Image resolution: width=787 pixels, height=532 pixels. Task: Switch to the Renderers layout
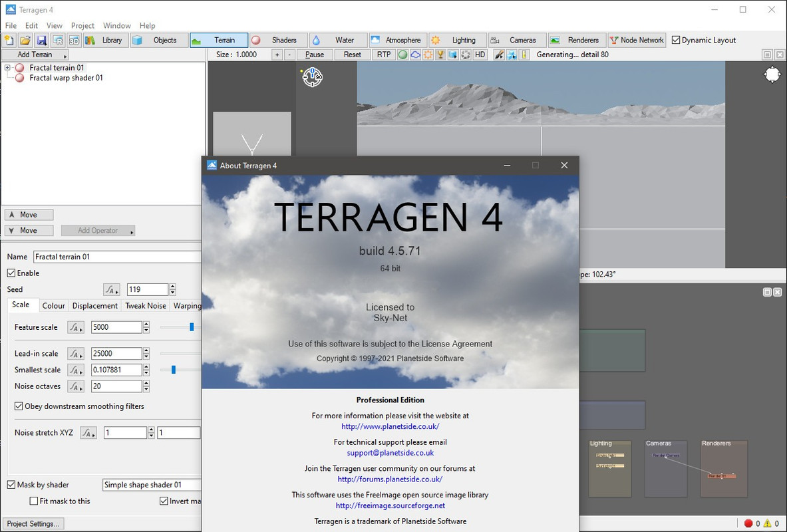(577, 40)
